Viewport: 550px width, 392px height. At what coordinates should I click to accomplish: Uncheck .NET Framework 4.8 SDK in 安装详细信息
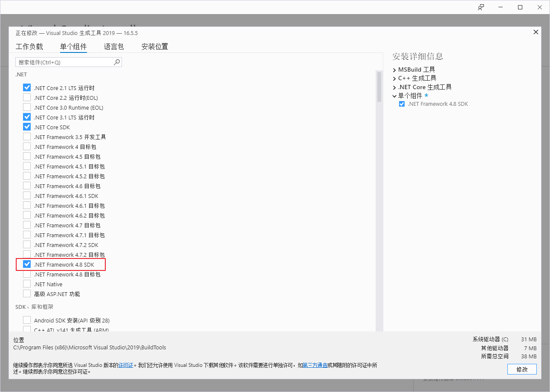pos(401,104)
